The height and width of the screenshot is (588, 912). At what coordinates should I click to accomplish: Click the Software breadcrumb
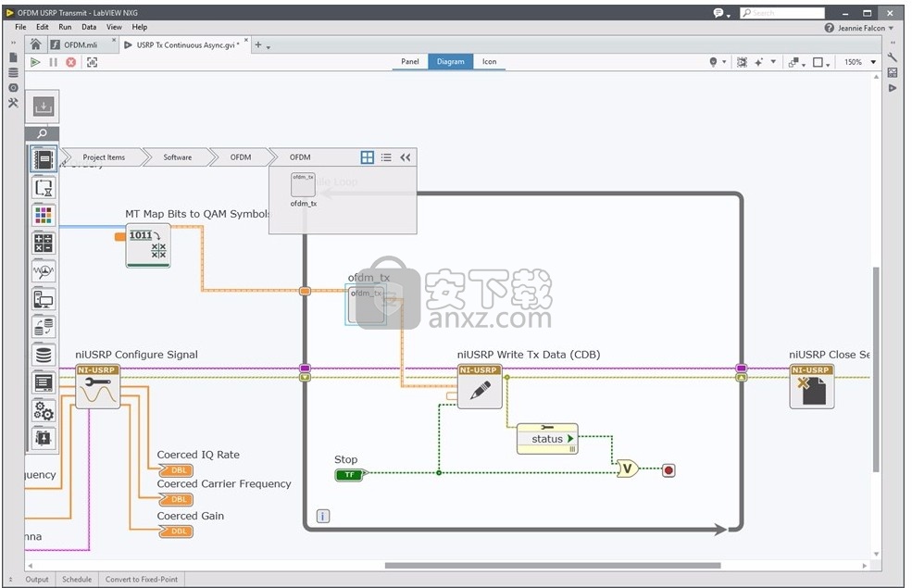click(x=178, y=157)
